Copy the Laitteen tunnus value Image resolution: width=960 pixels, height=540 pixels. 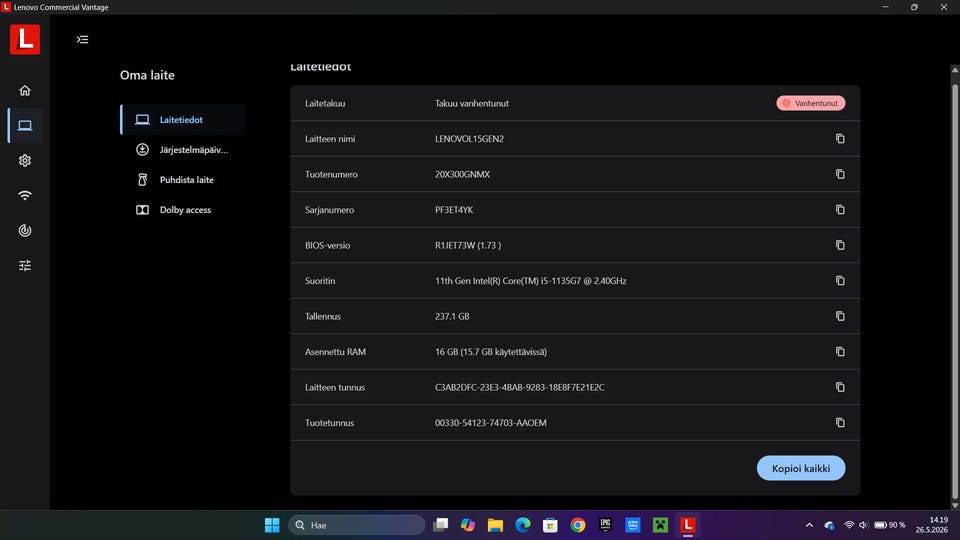(840, 387)
